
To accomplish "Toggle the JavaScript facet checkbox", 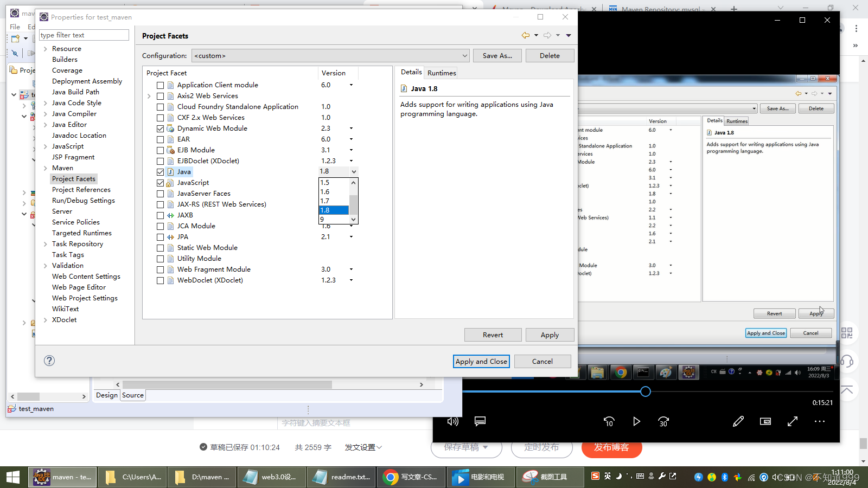I will 160,183.
